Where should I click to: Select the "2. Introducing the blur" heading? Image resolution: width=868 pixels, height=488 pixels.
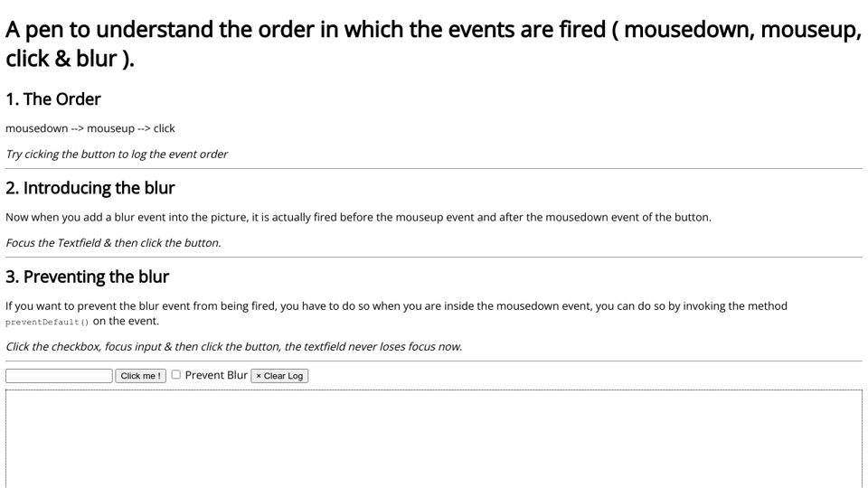pos(90,188)
